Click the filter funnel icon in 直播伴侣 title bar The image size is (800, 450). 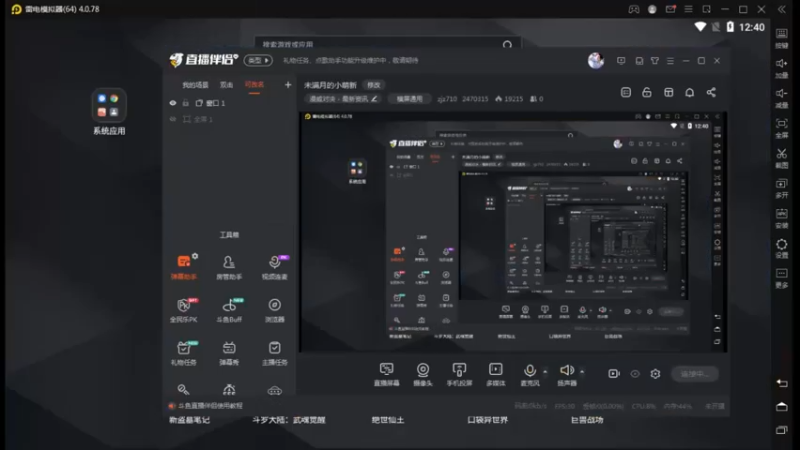(x=655, y=61)
